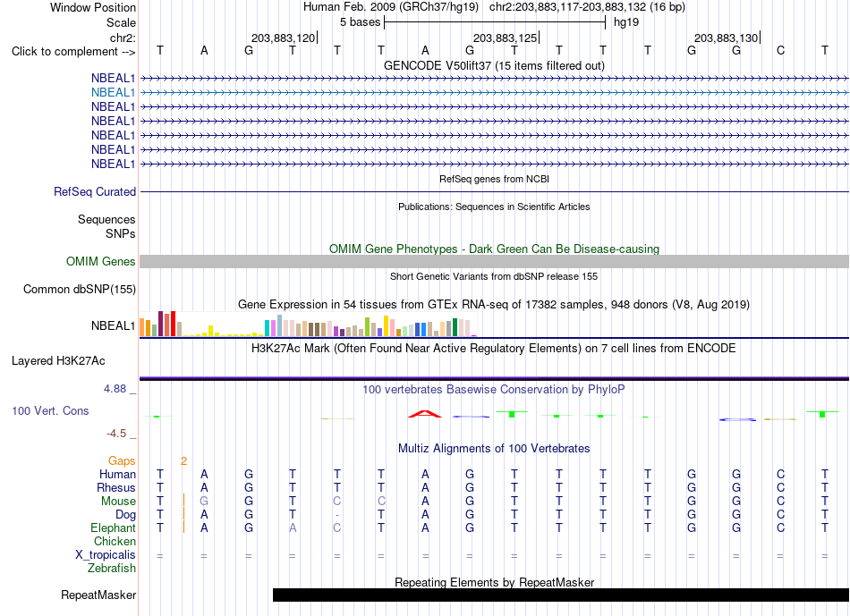Image resolution: width=850 pixels, height=616 pixels.
Task: Click the 'SNPs' track label
Action: click(121, 233)
